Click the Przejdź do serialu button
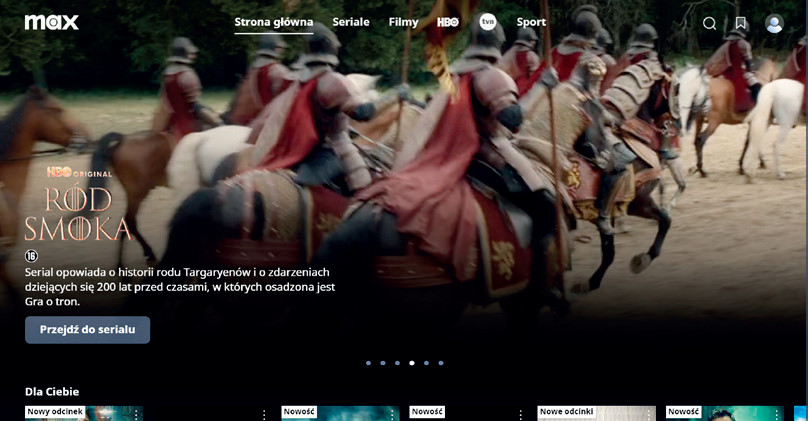Screen dimensions: 808x421 [x=88, y=330]
